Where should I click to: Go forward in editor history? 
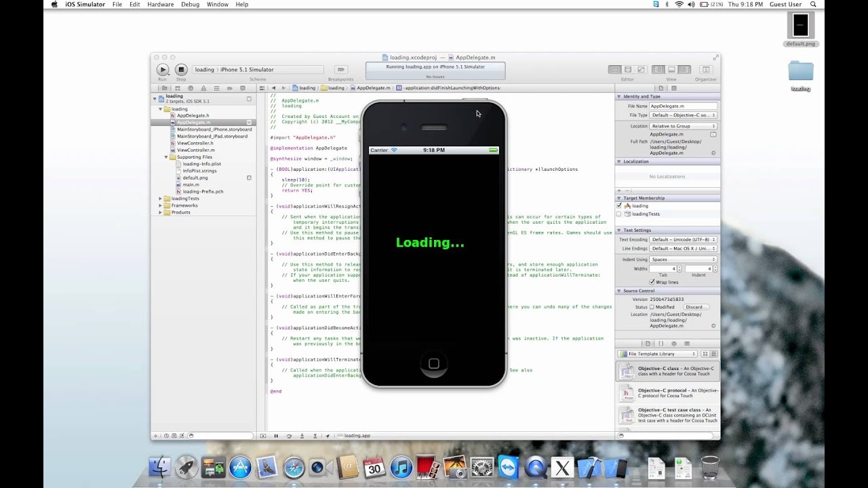[284, 88]
